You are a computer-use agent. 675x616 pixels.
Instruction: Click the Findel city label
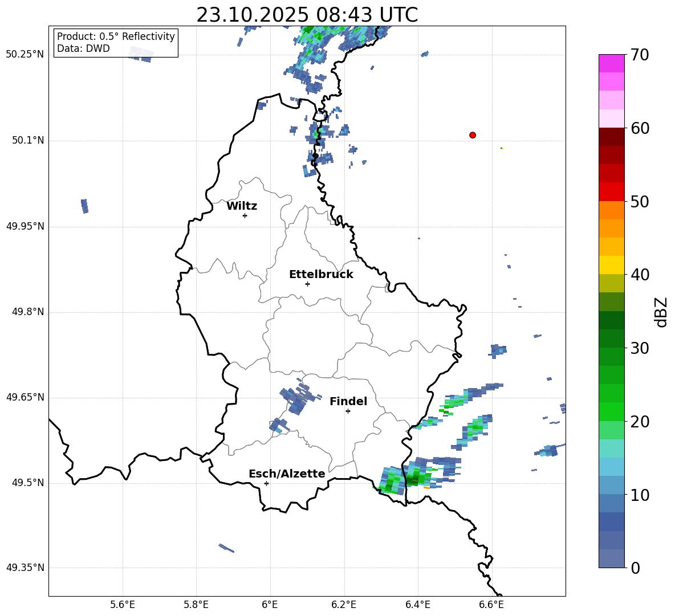[348, 401]
